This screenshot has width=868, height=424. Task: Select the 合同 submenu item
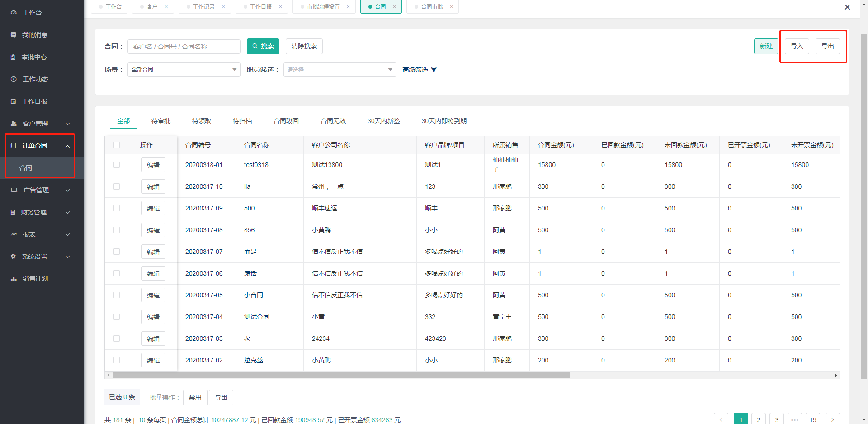tap(42, 168)
